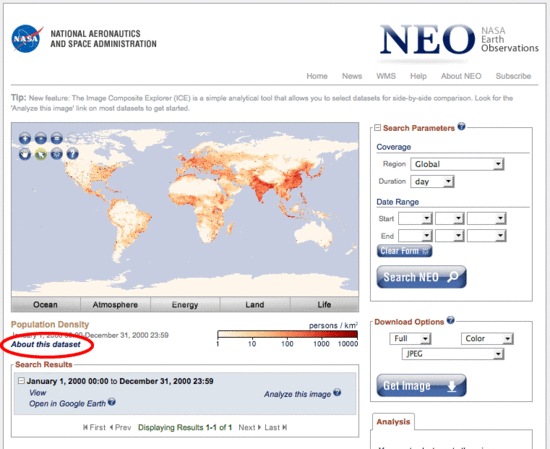Switch to the Land dataset tab
The image size is (550, 449).
pos(255,304)
